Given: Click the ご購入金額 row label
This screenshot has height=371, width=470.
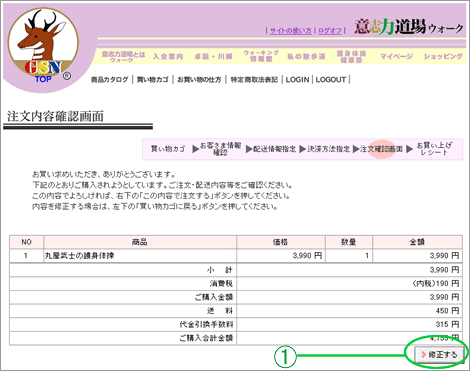Looking at the screenshot, I should [214, 297].
